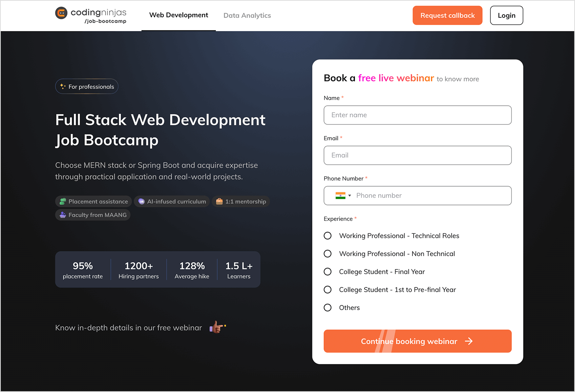Select the Others experience option
Screen dimensions: 575x392
(x=328, y=308)
